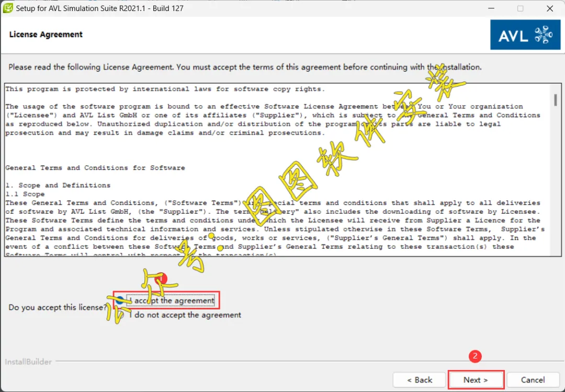Screen dimensions: 565x392
Task: Cancel the installation
Action: [533, 380]
